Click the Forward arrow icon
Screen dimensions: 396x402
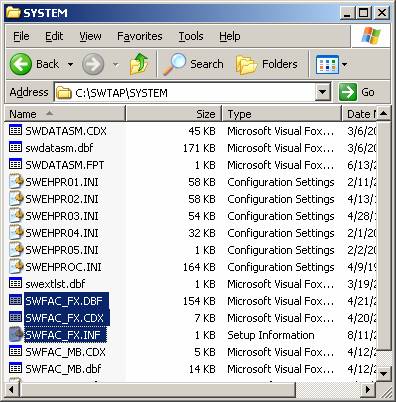tap(93, 64)
